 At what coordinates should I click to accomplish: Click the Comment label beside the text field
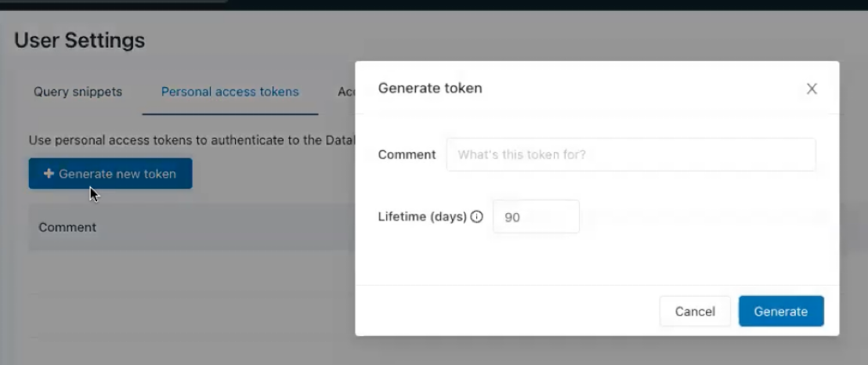click(407, 155)
